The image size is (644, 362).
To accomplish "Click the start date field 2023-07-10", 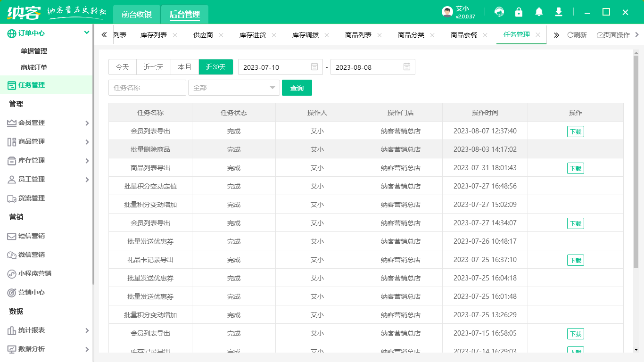I will 281,67.
